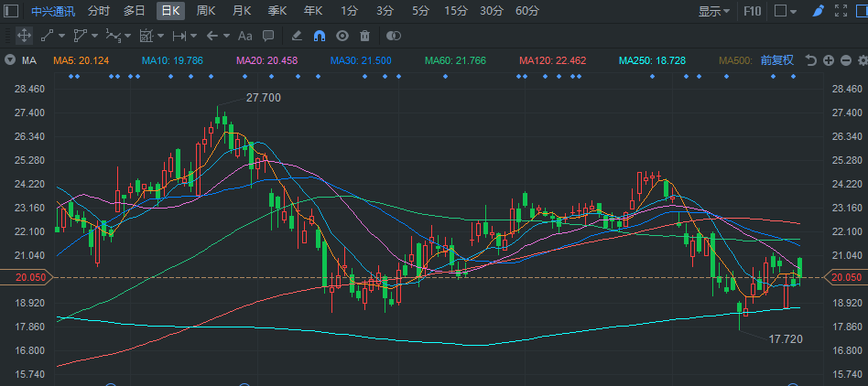The height and width of the screenshot is (386, 868).
Task: Switch to the 3分 period tab
Action: point(385,10)
